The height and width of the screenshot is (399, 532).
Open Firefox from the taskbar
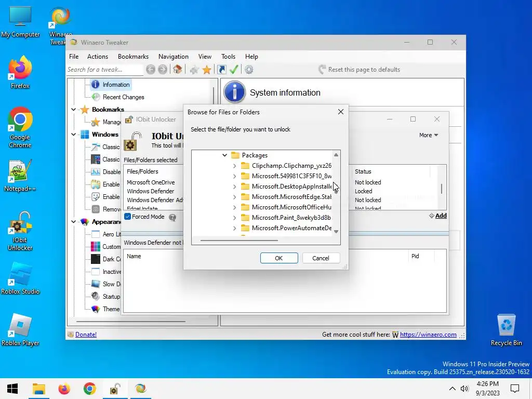pyautogui.click(x=64, y=389)
